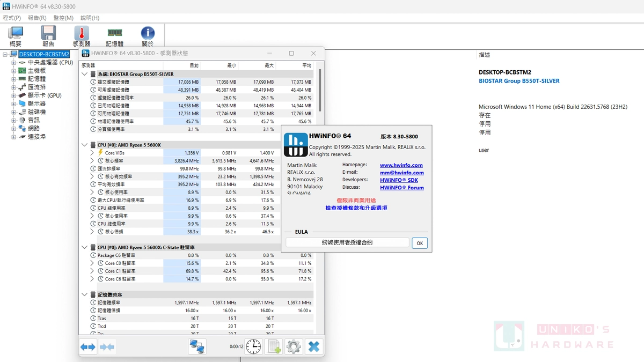Viewport: 644px width, 362px height.
Task: Select the 連接埠 tree item
Action: (36, 137)
